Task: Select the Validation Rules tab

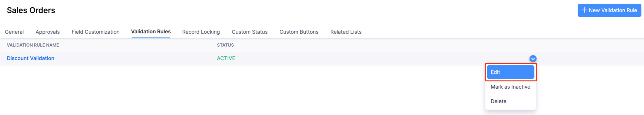Action: coord(151,32)
